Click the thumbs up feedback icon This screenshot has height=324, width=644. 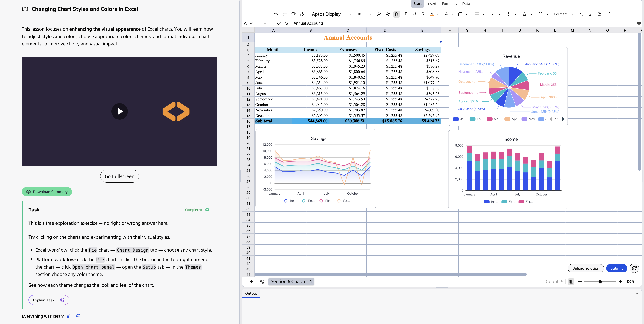(x=69, y=316)
